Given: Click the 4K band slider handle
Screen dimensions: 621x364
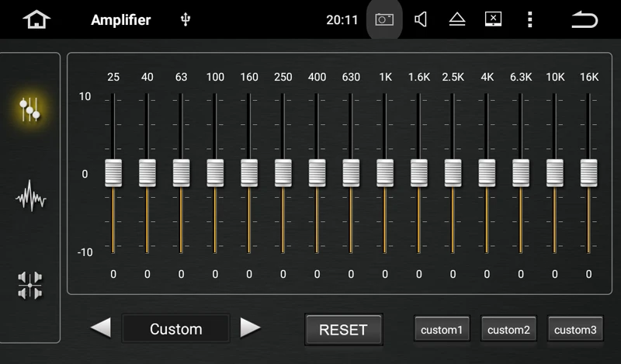Looking at the screenshot, I should tap(487, 173).
